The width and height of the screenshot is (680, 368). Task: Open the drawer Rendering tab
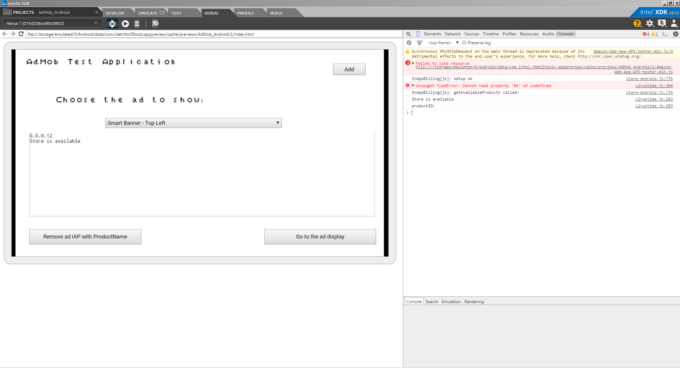click(x=474, y=302)
